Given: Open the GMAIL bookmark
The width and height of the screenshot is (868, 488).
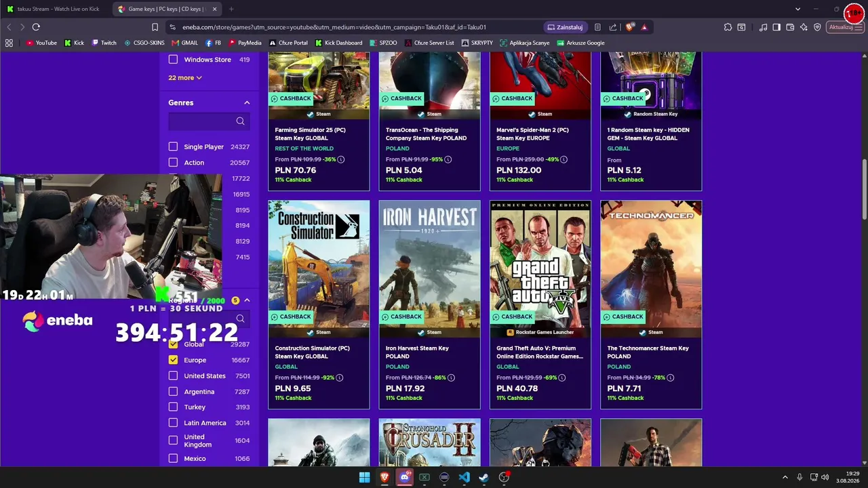Looking at the screenshot, I should pos(184,43).
